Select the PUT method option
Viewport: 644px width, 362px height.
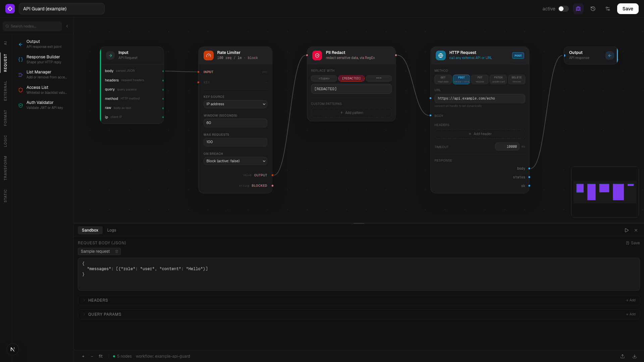coord(480,79)
